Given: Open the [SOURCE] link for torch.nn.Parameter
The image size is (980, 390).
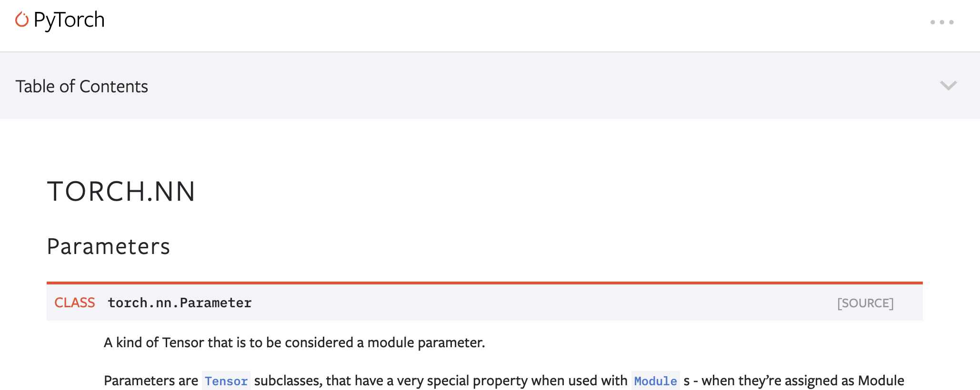Looking at the screenshot, I should click(x=865, y=303).
